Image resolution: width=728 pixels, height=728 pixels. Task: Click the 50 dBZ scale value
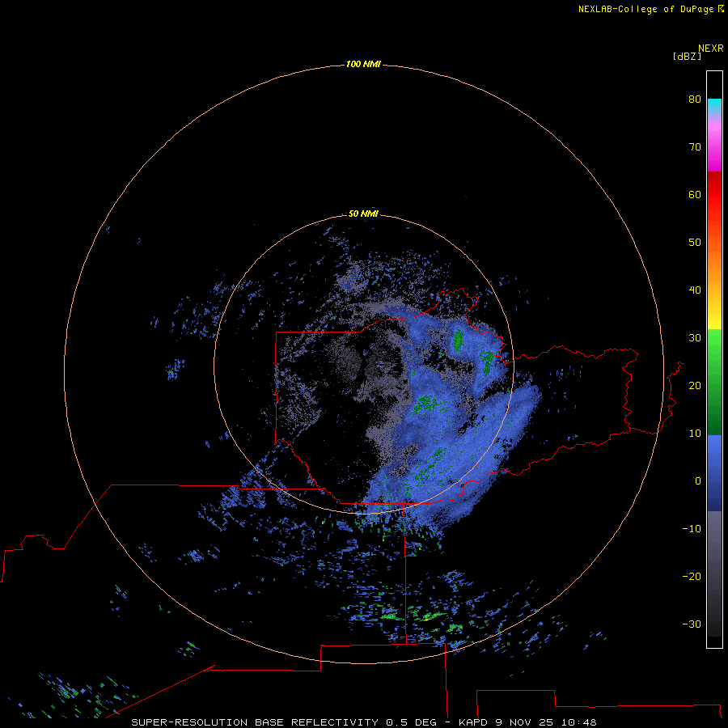[695, 243]
